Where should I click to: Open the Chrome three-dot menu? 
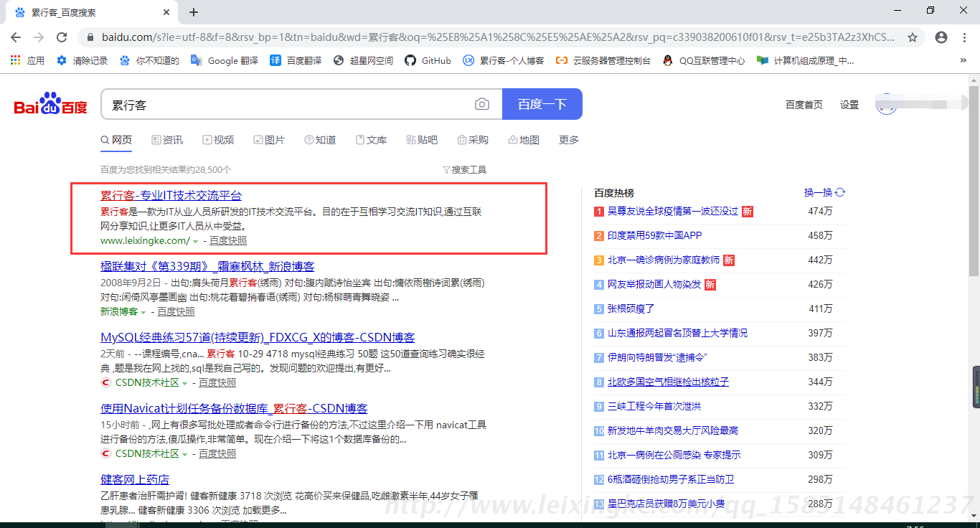tap(964, 37)
